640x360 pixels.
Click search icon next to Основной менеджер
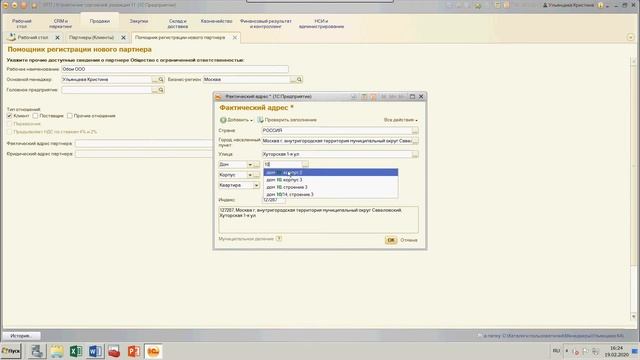tap(161, 80)
